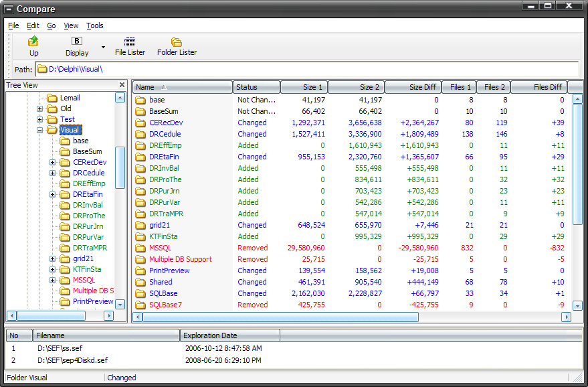Click the Up folder toolbar icon

(x=33, y=42)
